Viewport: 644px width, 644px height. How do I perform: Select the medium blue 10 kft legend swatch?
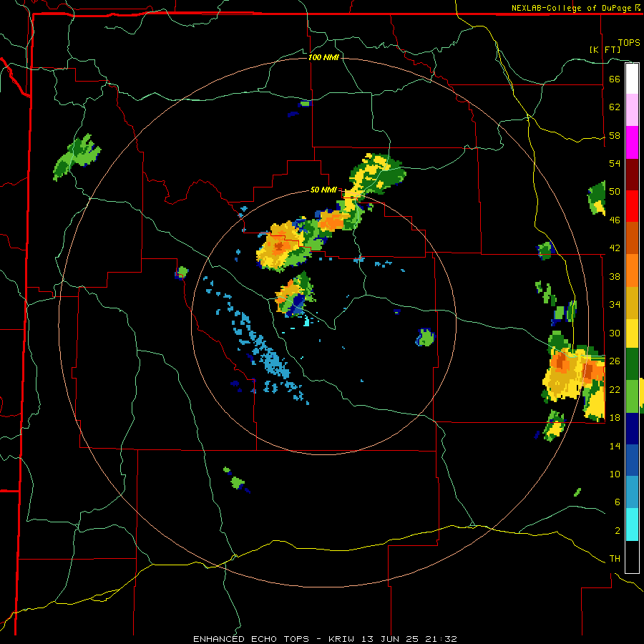pyautogui.click(x=632, y=460)
